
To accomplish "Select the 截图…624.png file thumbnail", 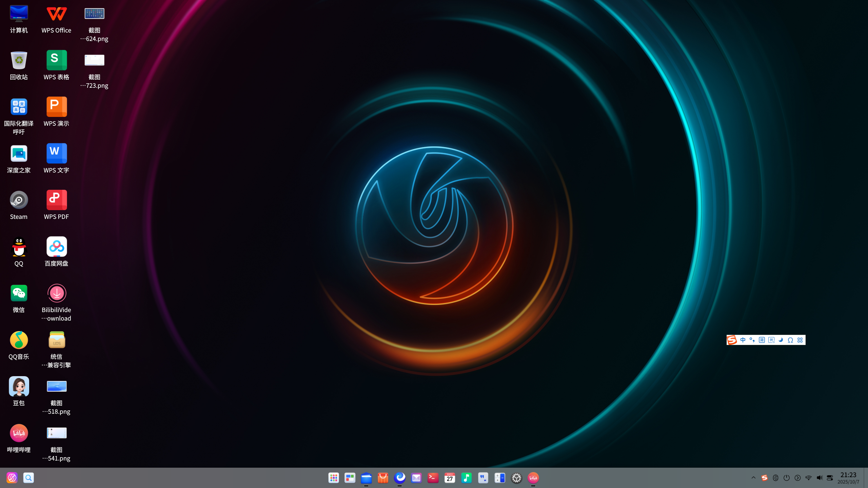I will [94, 14].
